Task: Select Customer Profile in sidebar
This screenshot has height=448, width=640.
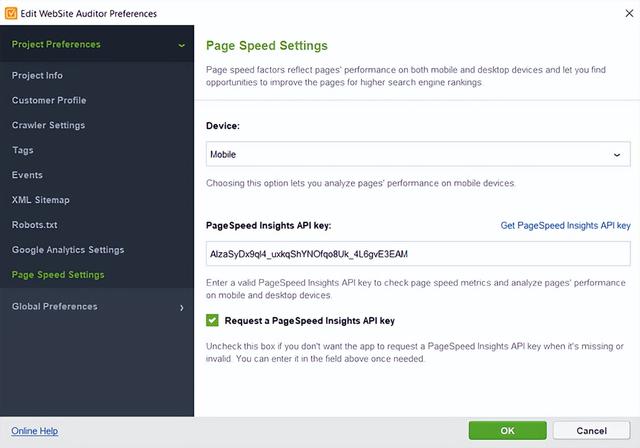Action: 49,100
